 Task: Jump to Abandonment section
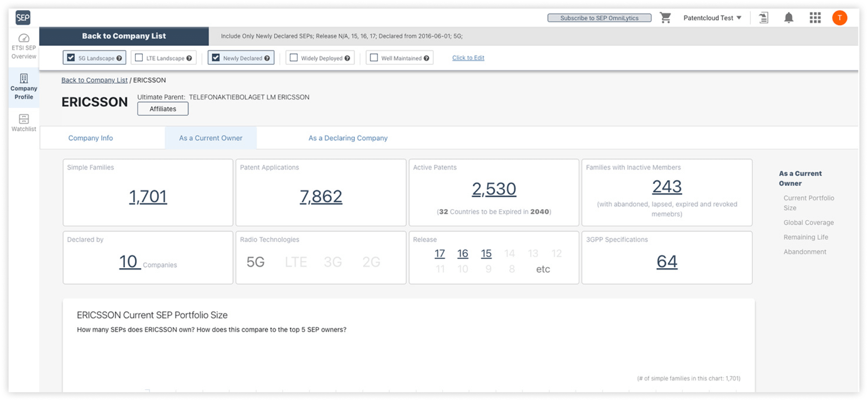(805, 252)
